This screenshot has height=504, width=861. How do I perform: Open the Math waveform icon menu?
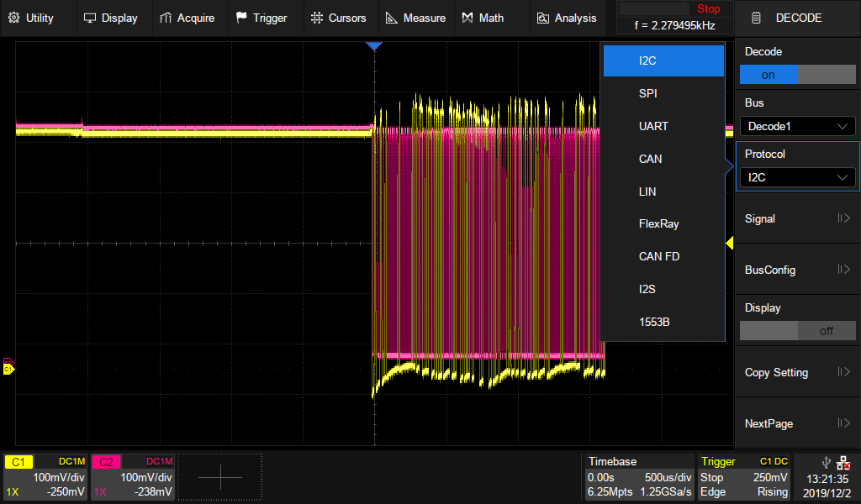[x=467, y=18]
